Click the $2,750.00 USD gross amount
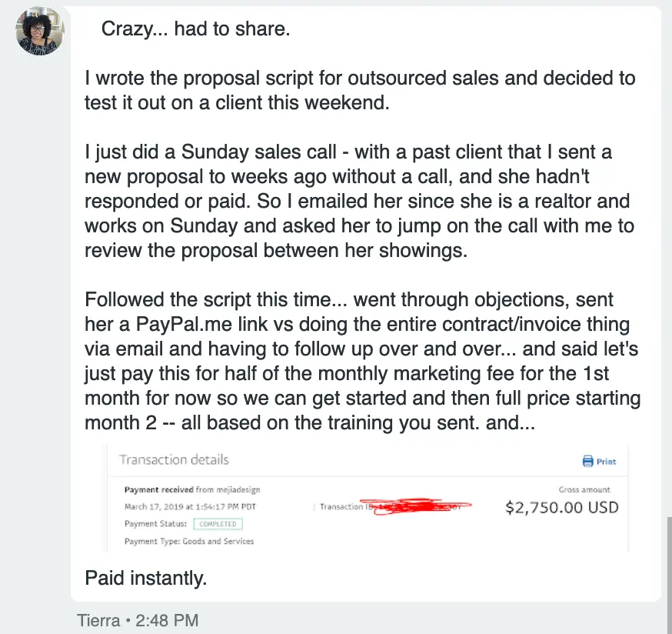 coord(561,508)
